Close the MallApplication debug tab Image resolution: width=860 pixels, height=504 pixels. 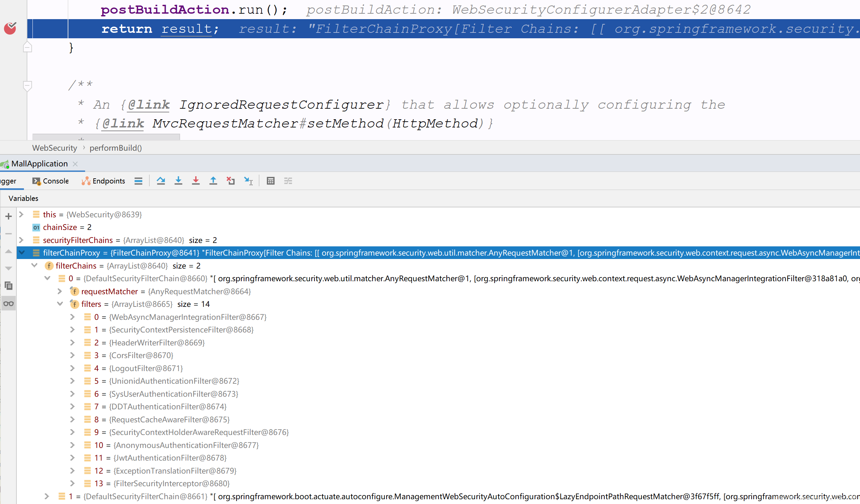pyautogui.click(x=76, y=164)
